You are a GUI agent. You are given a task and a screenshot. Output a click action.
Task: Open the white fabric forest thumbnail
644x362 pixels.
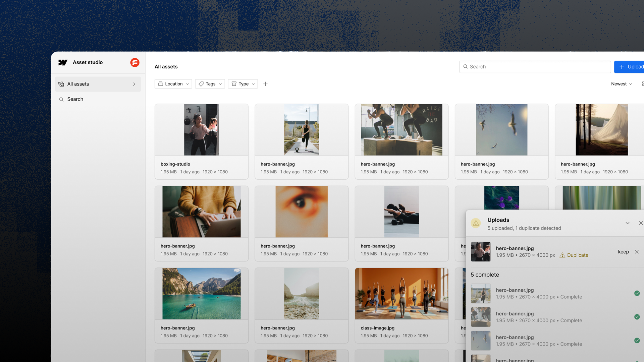[x=602, y=130]
